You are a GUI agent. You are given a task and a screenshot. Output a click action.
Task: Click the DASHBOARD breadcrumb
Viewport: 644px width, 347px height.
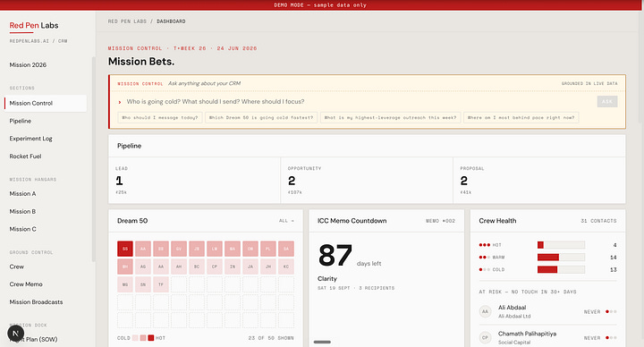(x=171, y=21)
